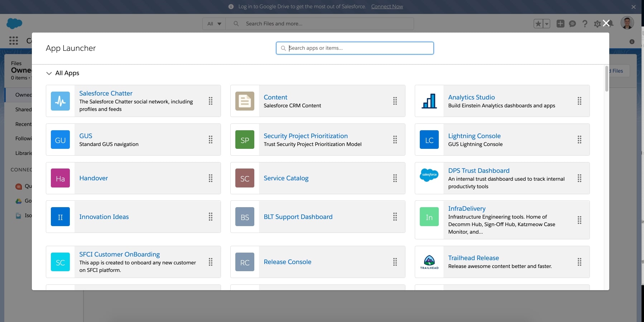
Task: Click drag handle on Content tile
Action: pos(395,101)
